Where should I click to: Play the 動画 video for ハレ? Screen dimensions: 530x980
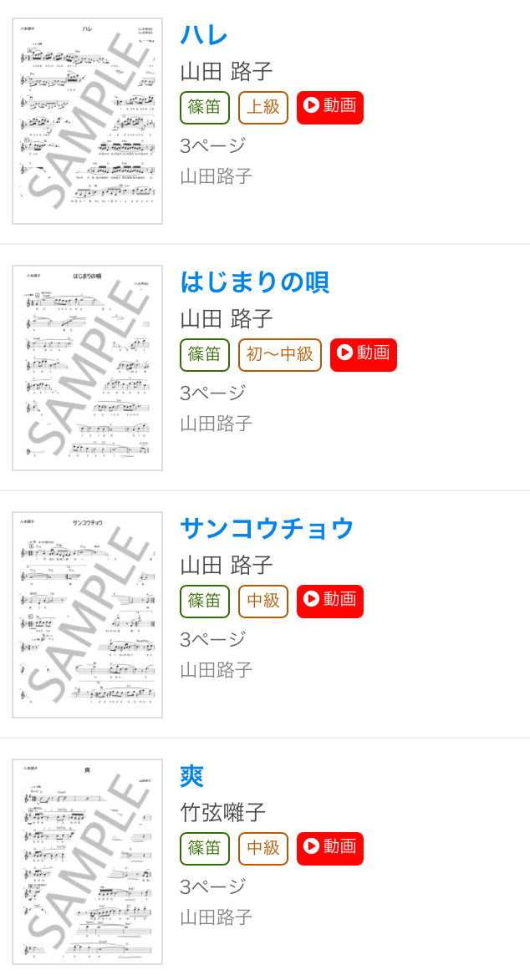click(329, 108)
